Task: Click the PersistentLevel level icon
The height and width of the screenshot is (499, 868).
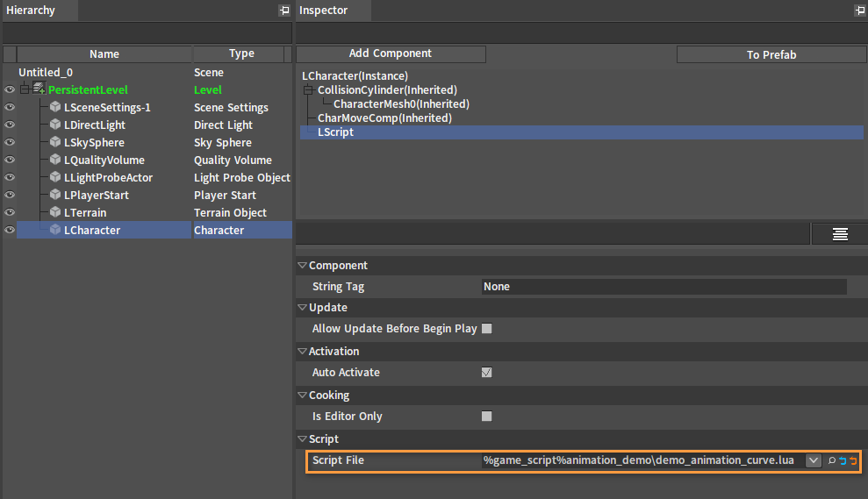Action: click(39, 88)
